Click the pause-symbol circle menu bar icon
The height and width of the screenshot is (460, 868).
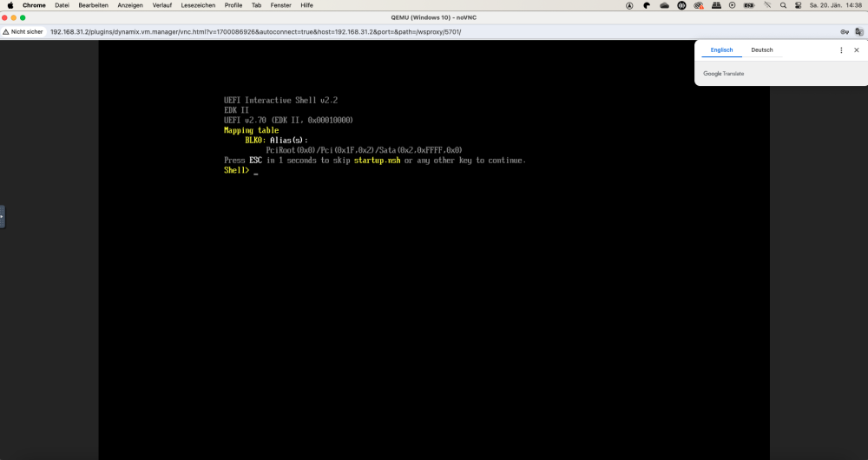pyautogui.click(x=681, y=5)
